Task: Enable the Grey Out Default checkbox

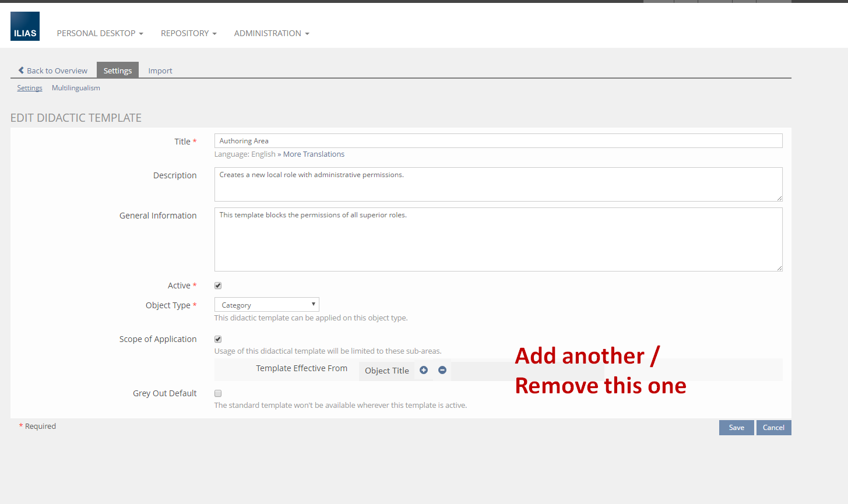Action: coord(218,393)
